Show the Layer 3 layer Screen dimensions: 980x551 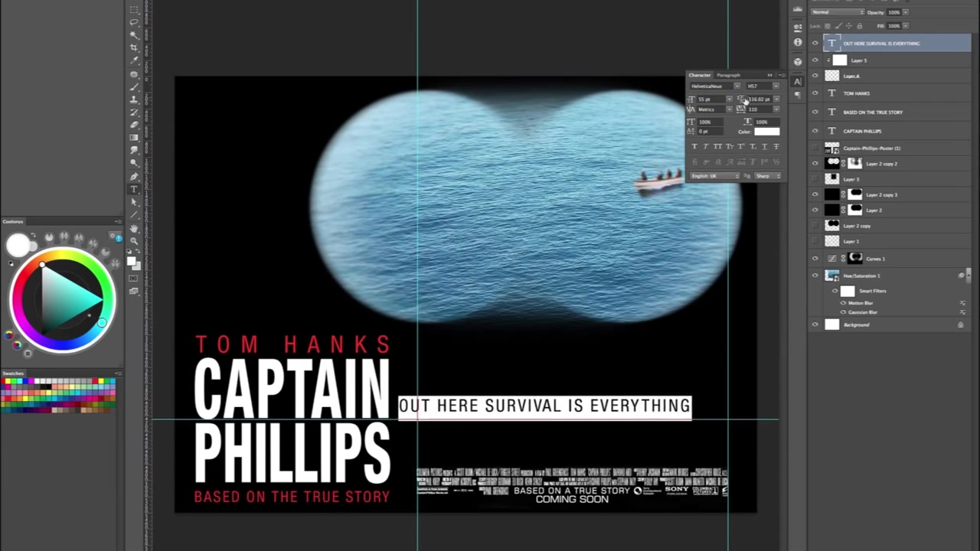[815, 179]
